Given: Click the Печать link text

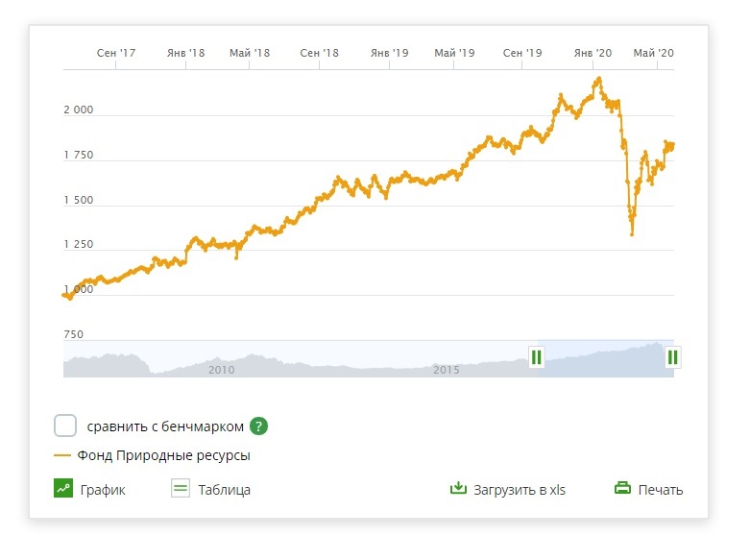Looking at the screenshot, I should click(x=661, y=490).
